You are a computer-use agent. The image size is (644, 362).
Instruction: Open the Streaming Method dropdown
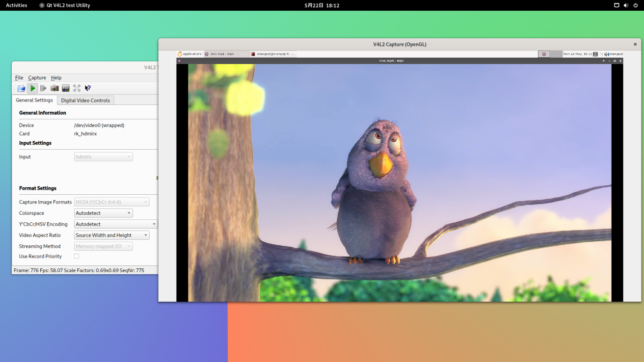click(x=104, y=246)
